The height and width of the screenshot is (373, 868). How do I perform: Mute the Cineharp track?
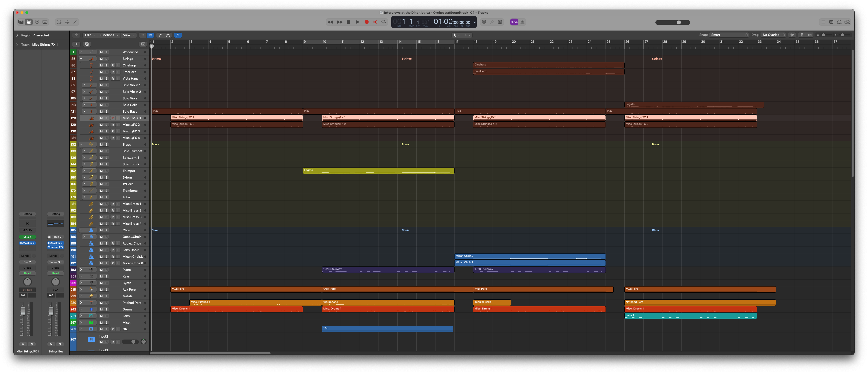101,65
